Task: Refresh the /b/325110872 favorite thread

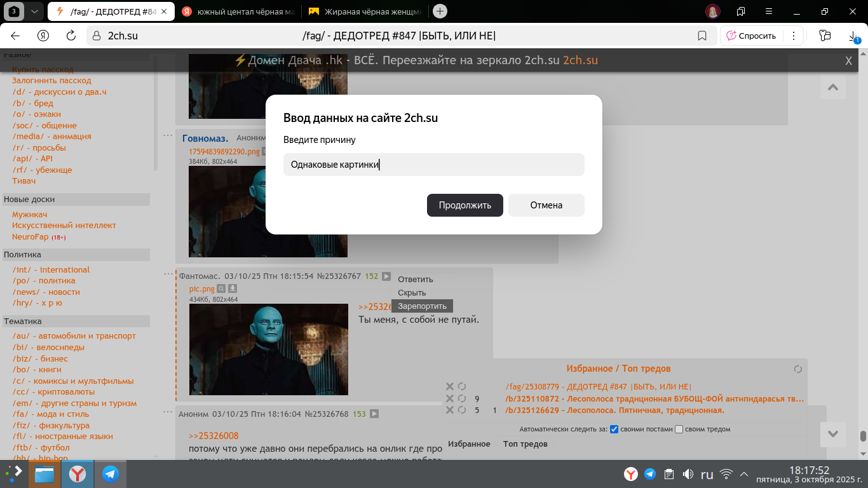Action: (x=462, y=398)
